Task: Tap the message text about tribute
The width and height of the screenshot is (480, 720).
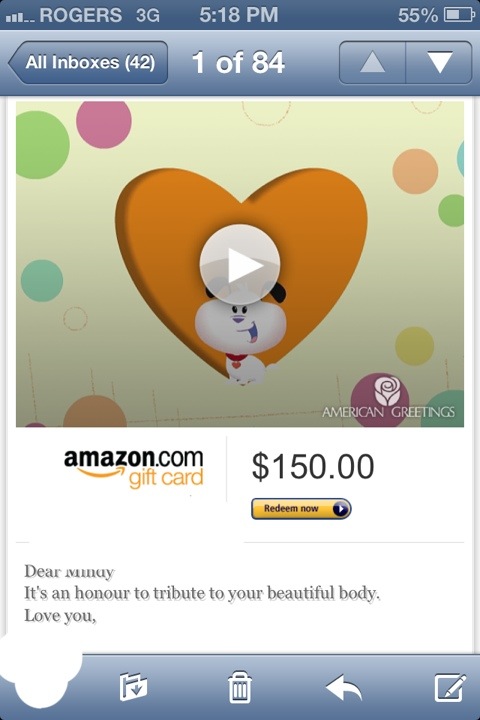Action: [x=202, y=593]
